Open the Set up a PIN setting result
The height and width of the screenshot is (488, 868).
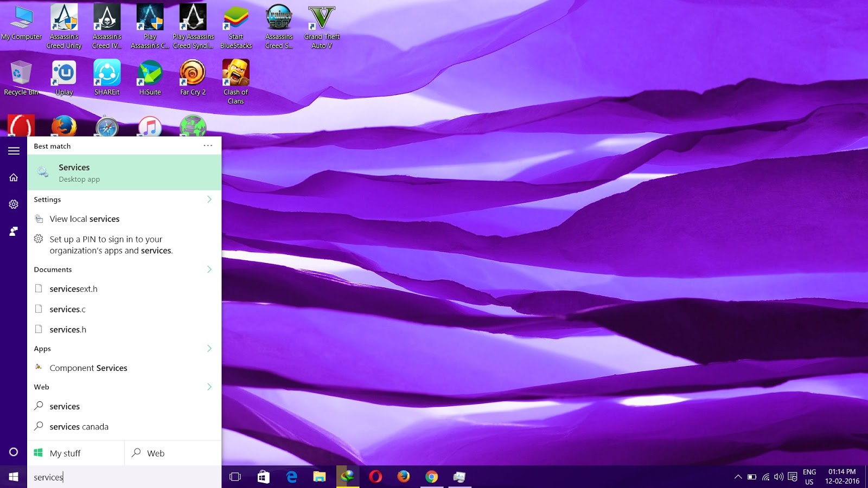(x=124, y=245)
